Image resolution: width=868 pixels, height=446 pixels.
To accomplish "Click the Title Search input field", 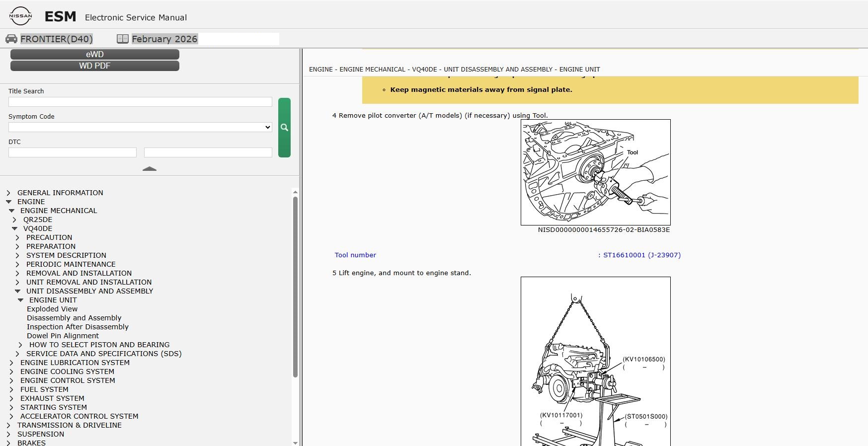I will point(140,102).
